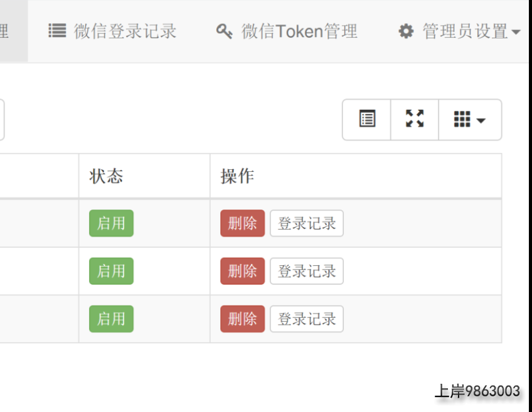Expand the 管理员设置 menu
Viewport: 532px width, 412px height.
click(459, 31)
